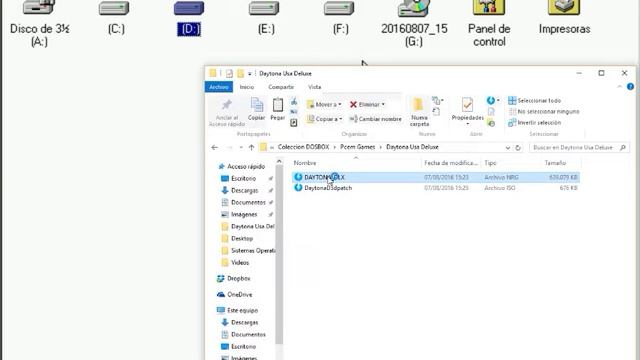Select the DAYTONA NRG file row
Image resolution: width=640 pixels, height=360 pixels.
point(436,177)
